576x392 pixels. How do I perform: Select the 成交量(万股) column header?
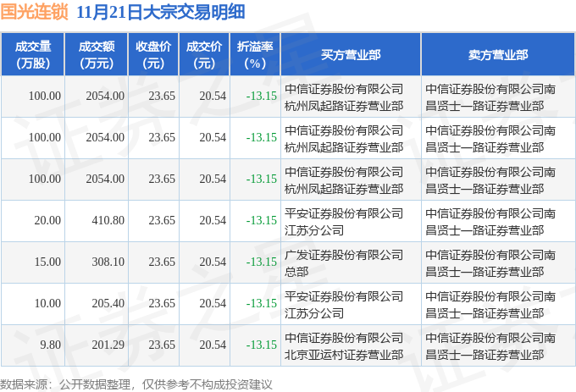(x=33, y=55)
